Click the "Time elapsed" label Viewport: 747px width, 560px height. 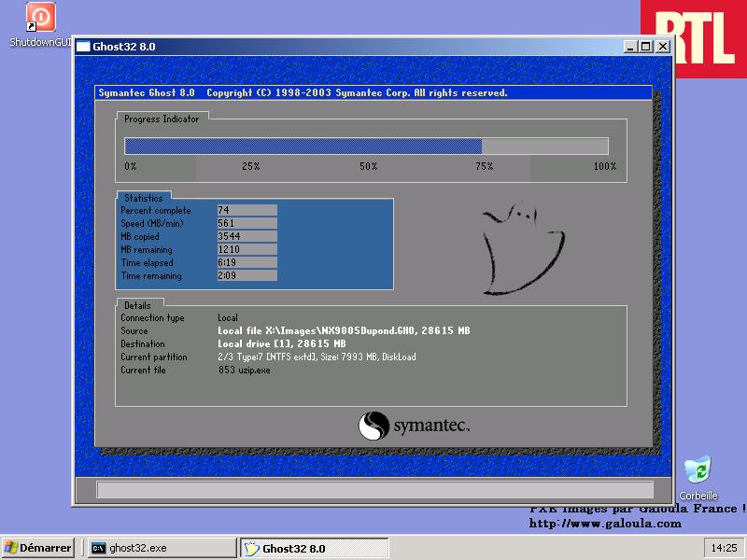[147, 263]
